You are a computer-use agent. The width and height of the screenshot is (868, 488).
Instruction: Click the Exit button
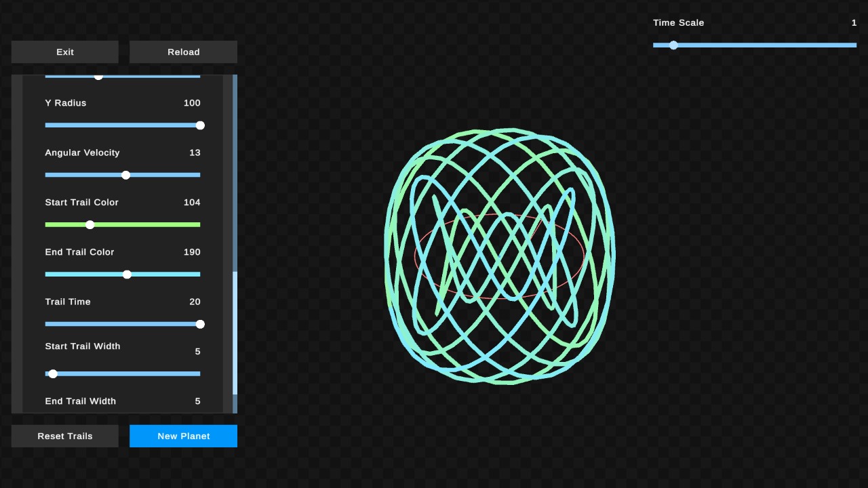coord(65,52)
